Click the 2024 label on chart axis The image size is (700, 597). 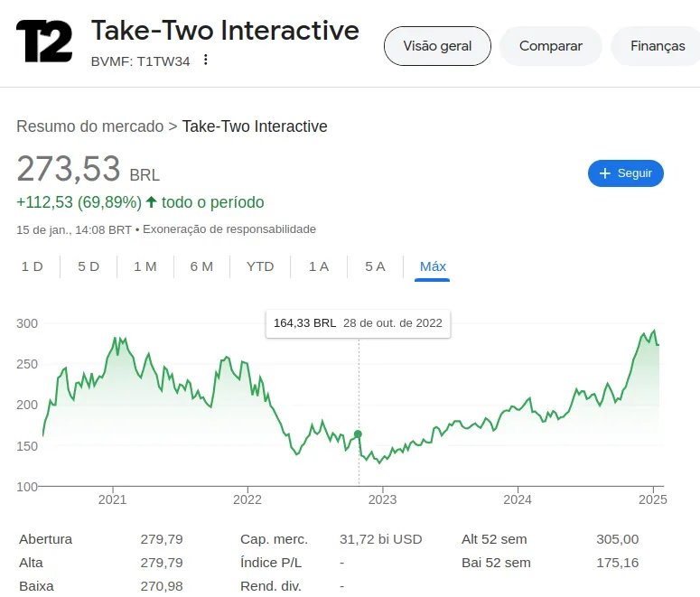click(x=518, y=499)
